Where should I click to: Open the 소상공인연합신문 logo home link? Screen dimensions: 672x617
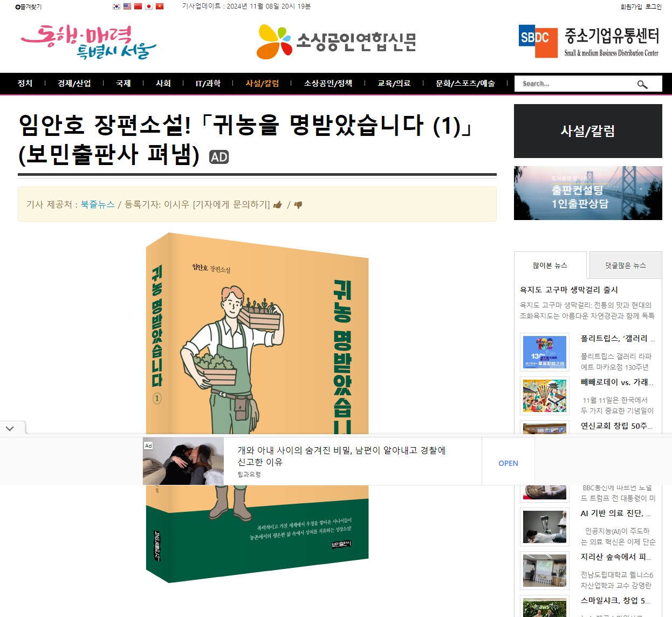[x=337, y=42]
